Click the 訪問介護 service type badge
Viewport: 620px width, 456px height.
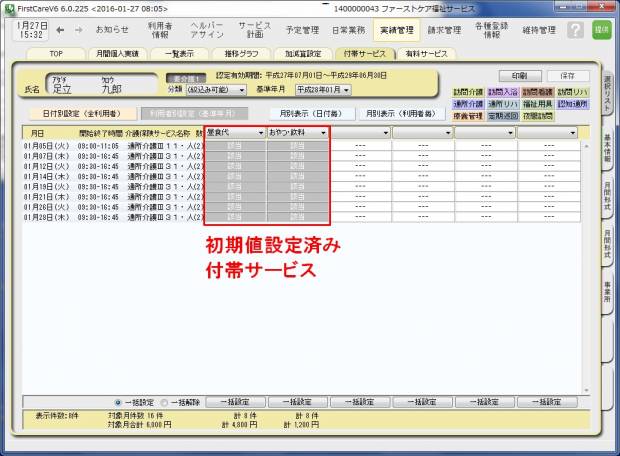[x=467, y=92]
